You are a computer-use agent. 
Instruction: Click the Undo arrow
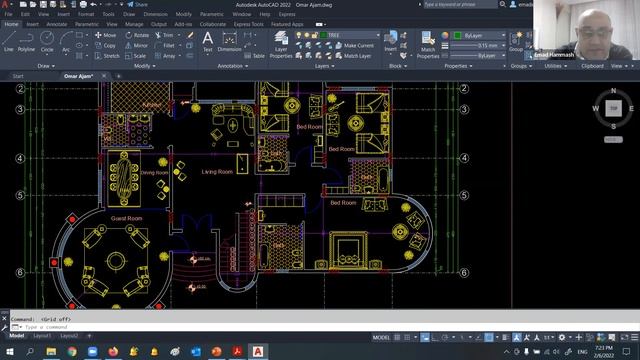[x=93, y=4]
